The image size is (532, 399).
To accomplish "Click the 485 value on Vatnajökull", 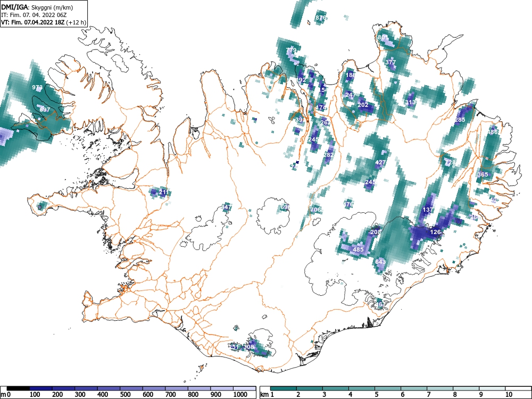I will (x=358, y=250).
